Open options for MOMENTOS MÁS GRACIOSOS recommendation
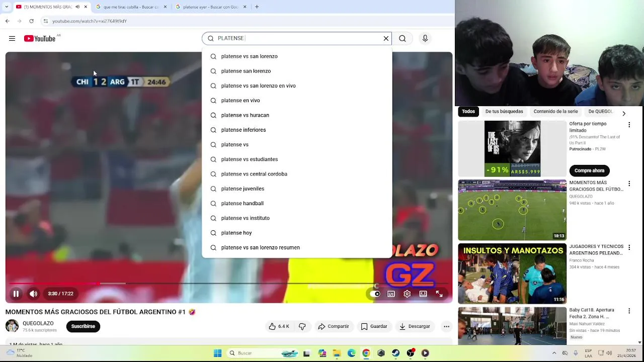Screen dimensions: 644x362 [x=629, y=184]
